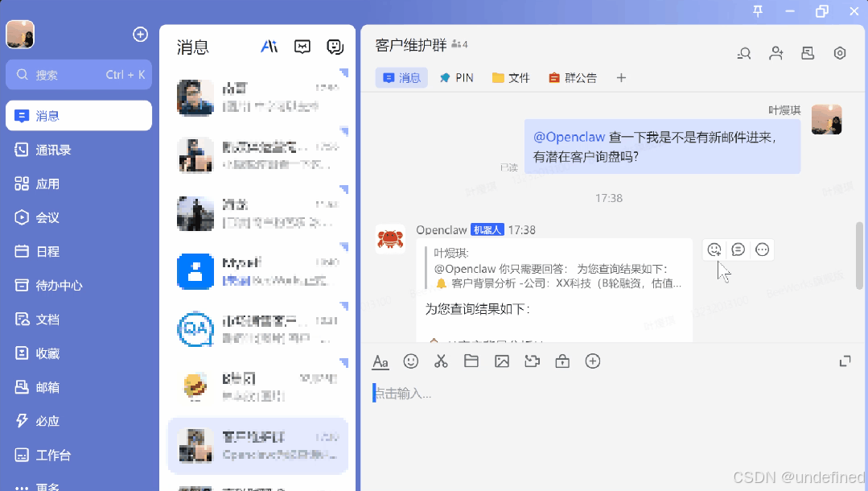
Task: Open the group settings gear
Action: tap(840, 53)
